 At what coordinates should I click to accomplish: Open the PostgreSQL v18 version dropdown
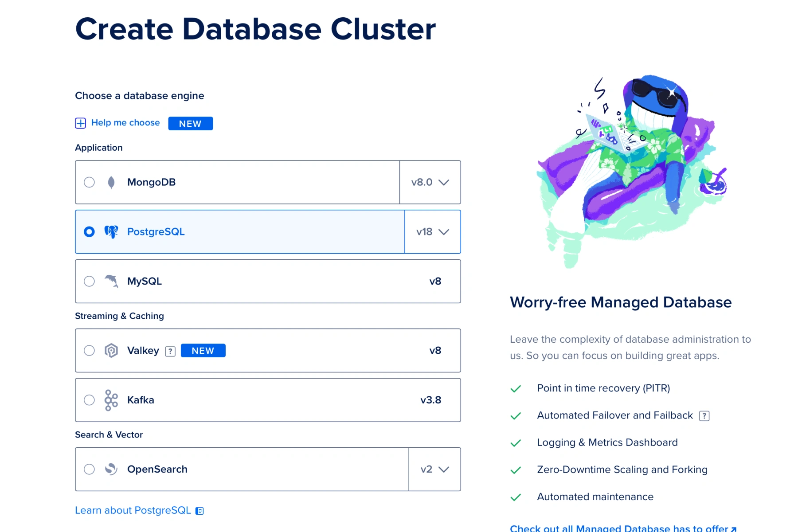click(433, 232)
